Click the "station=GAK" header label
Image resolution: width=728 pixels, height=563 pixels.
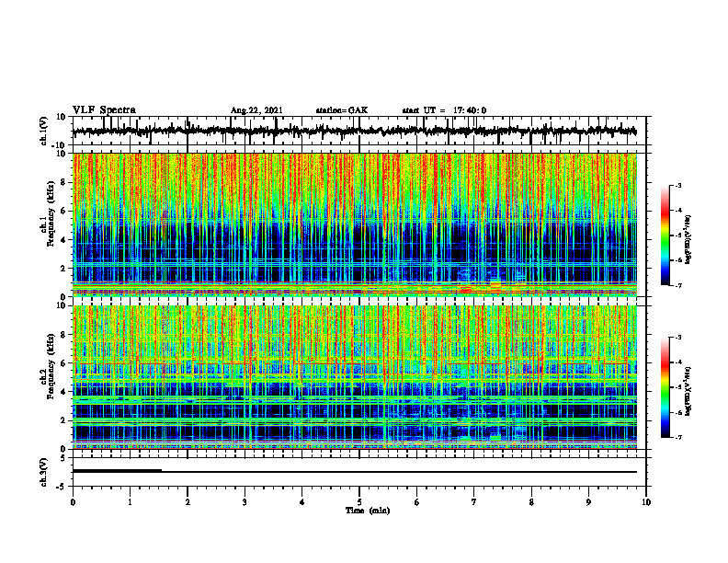342,110
